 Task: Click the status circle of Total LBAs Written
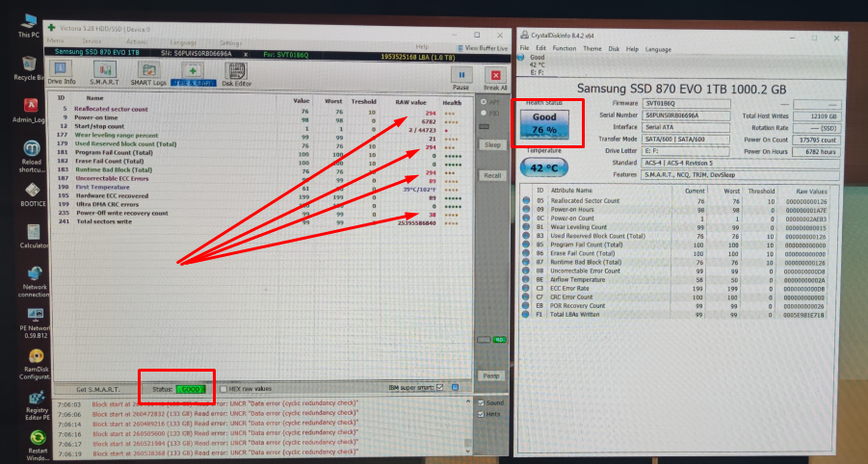point(525,314)
